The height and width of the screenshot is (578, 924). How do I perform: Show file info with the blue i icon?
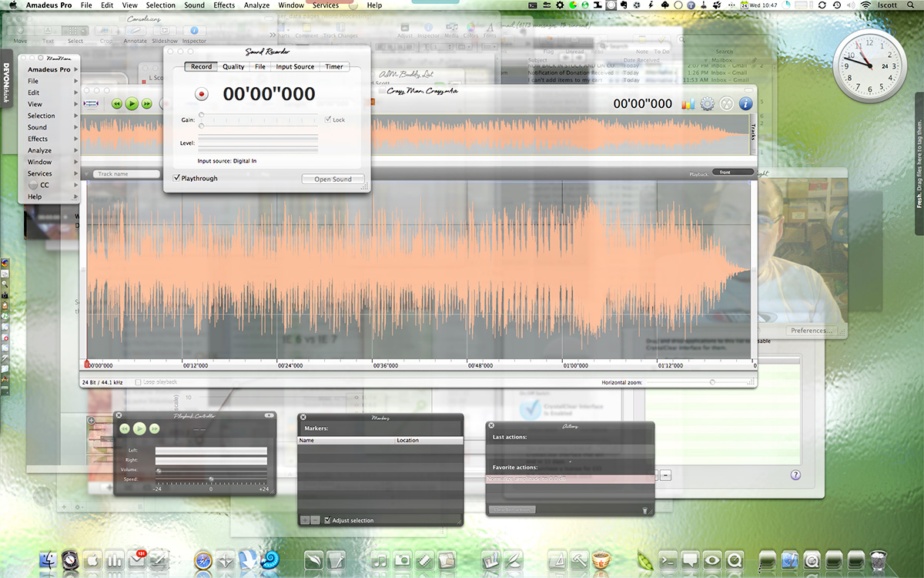745,104
